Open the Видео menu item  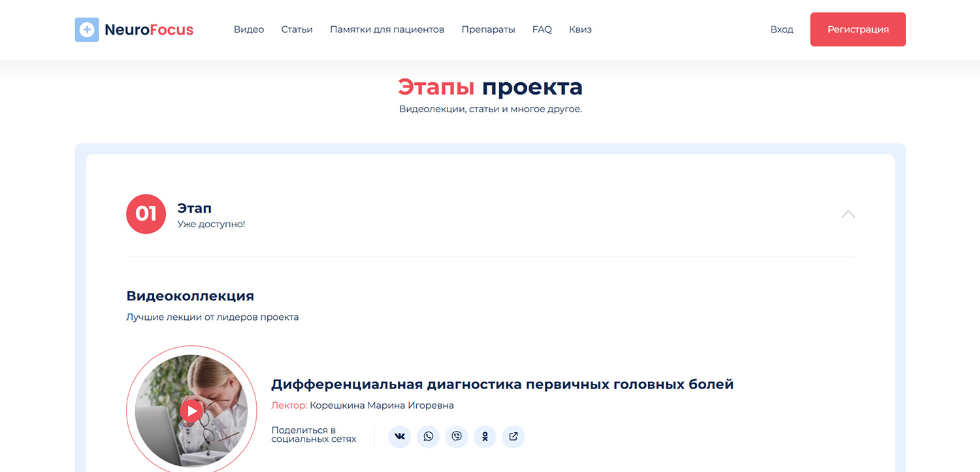coord(249,29)
